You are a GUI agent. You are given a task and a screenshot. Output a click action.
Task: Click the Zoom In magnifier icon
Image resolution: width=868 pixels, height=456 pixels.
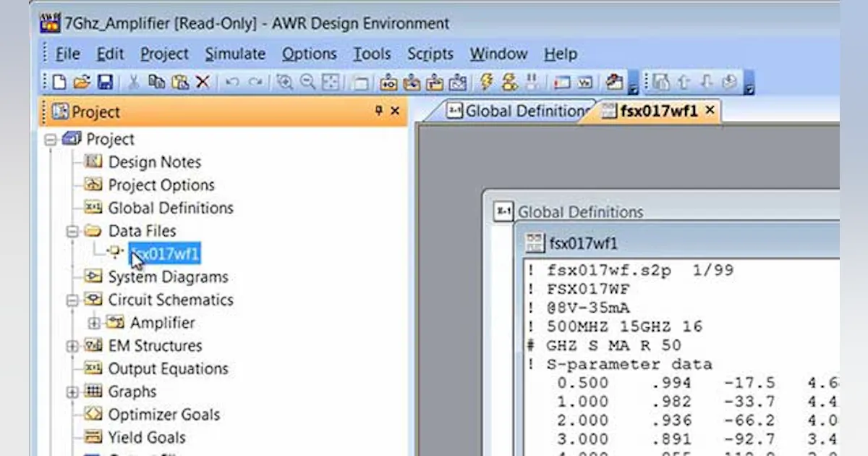(285, 83)
